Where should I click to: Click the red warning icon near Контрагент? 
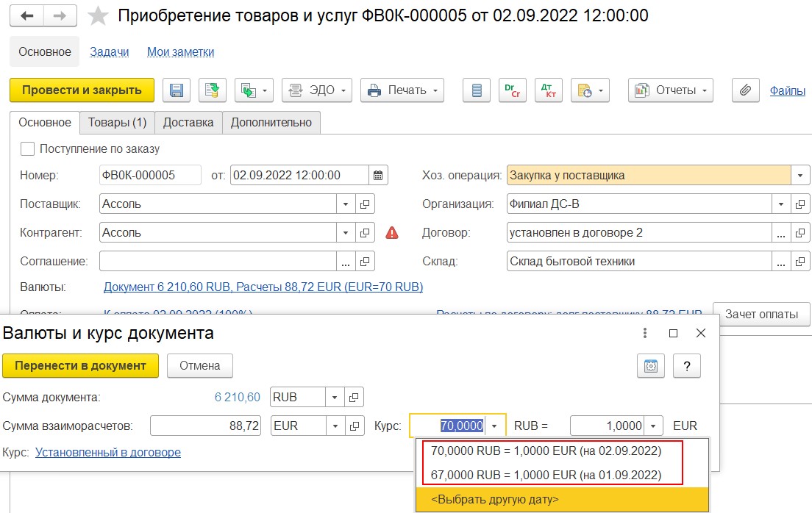pyautogui.click(x=392, y=233)
